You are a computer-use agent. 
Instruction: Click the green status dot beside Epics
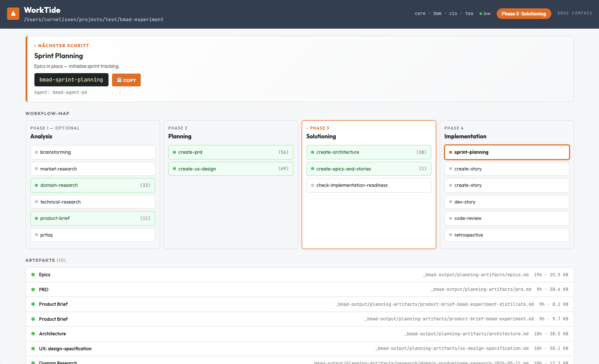click(33, 275)
